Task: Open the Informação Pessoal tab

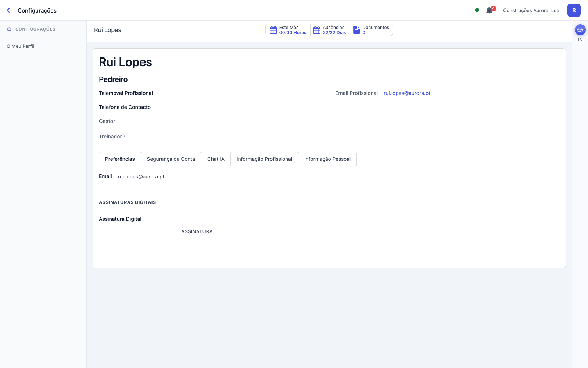Action: (x=327, y=159)
